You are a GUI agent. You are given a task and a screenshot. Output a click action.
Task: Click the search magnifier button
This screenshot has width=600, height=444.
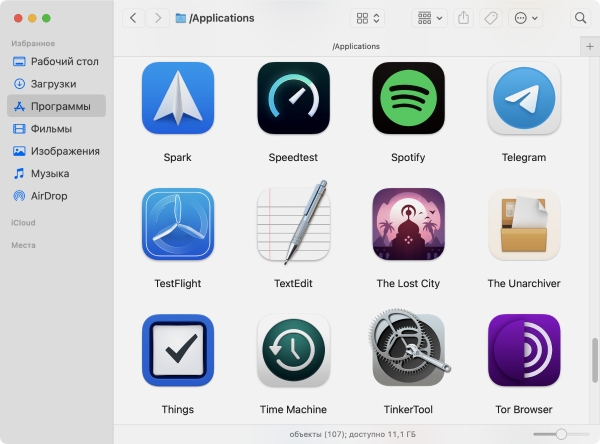(x=580, y=18)
